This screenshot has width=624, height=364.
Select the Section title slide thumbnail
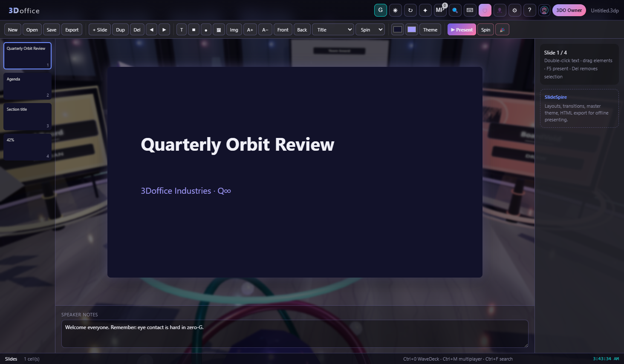click(27, 116)
